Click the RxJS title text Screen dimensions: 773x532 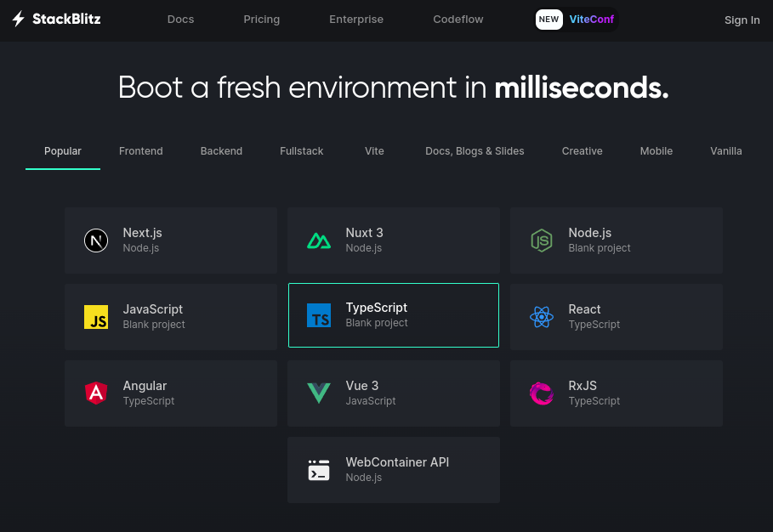[583, 386]
